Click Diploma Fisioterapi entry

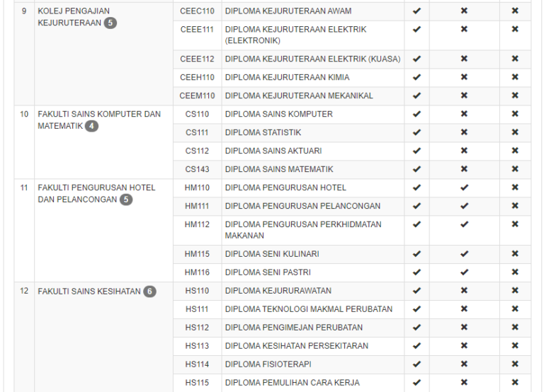pyautogui.click(x=268, y=364)
